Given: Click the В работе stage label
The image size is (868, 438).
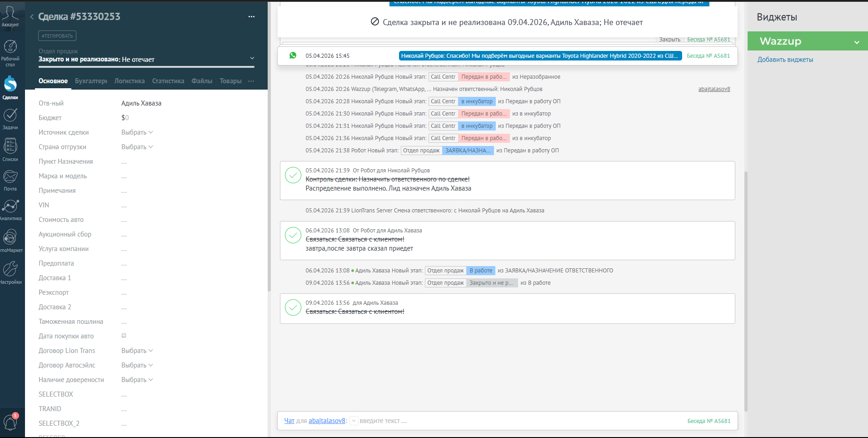Looking at the screenshot, I should (481, 271).
